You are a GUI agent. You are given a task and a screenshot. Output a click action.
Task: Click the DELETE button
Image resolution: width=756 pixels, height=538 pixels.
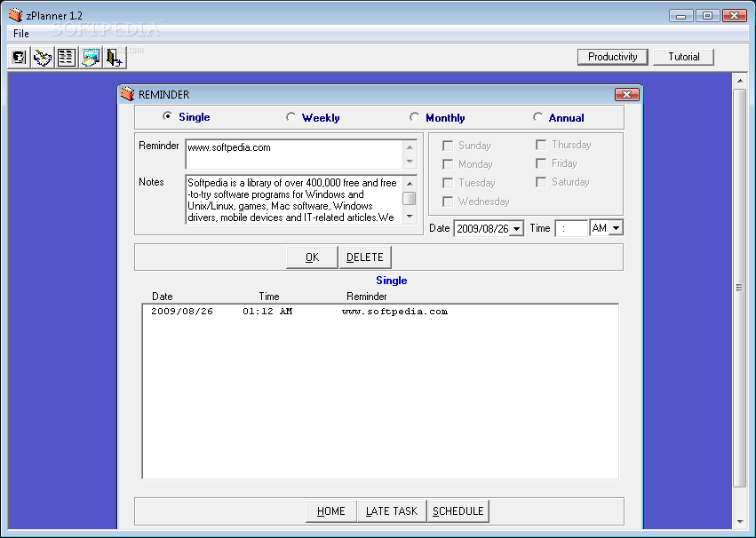pyautogui.click(x=365, y=257)
